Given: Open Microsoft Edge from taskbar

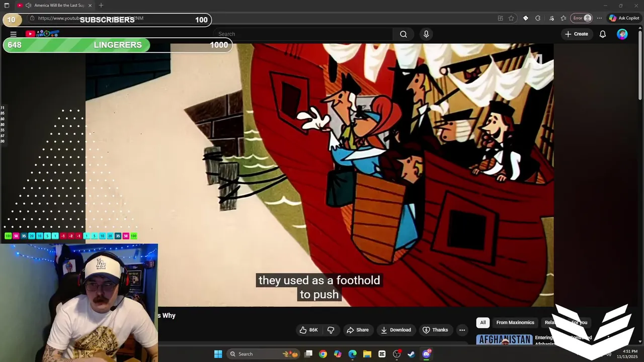Looking at the screenshot, I should pos(353,354).
